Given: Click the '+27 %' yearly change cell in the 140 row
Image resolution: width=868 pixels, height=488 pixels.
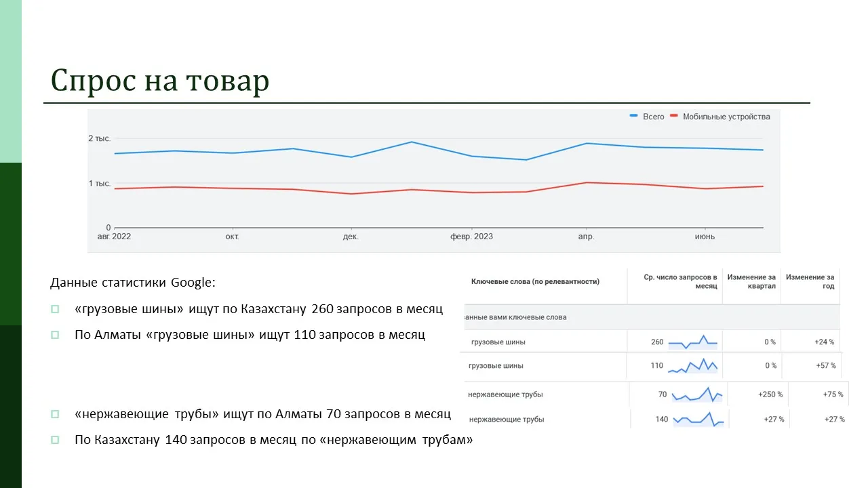Looking at the screenshot, I should (x=835, y=420).
